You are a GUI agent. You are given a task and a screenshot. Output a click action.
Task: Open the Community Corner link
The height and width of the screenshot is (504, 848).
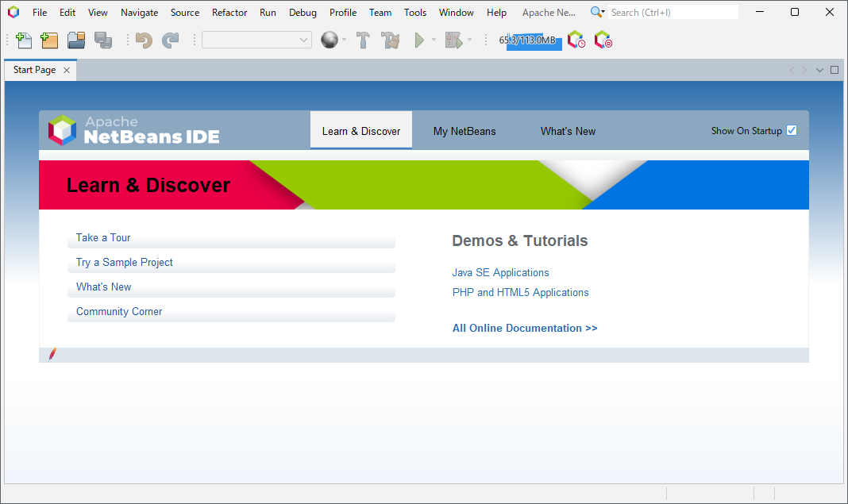[119, 311]
